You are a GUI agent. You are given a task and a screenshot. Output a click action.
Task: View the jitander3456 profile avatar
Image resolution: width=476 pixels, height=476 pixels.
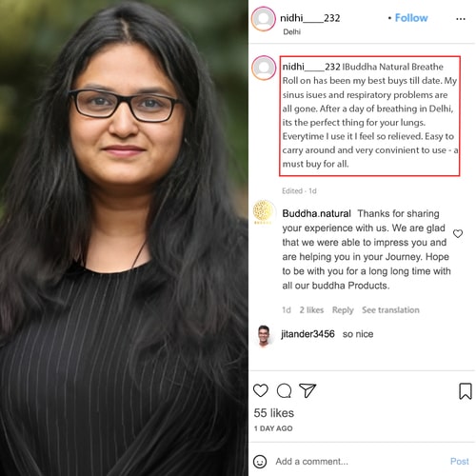tap(264, 335)
